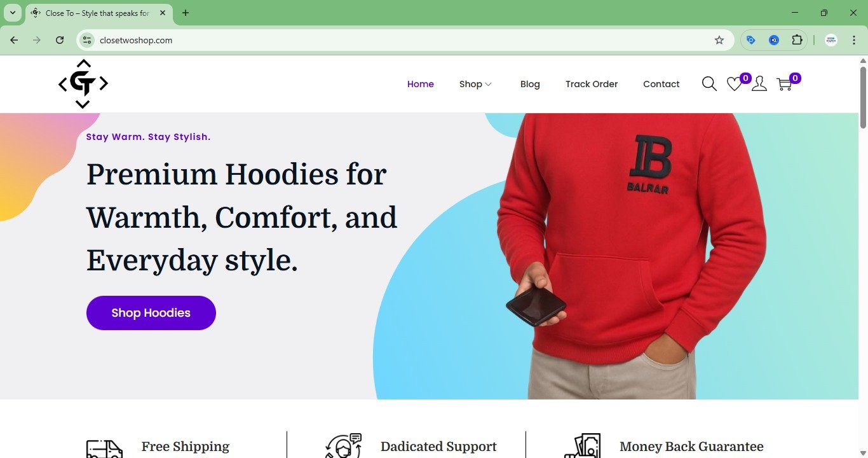Open the wishlist heart icon
Screen dimensions: 868x458
click(x=734, y=84)
